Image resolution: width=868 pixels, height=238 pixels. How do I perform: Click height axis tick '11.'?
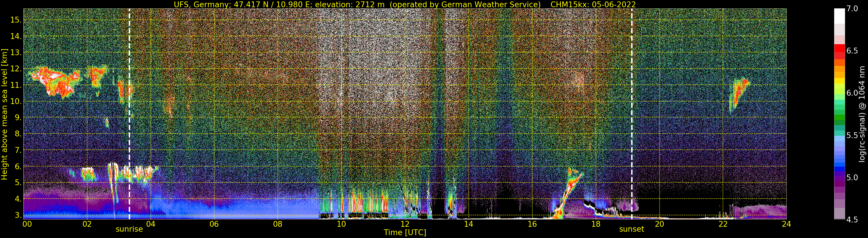16,85
